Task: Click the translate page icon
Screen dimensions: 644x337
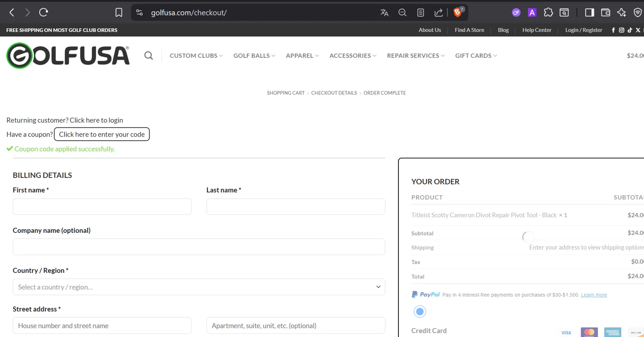Action: click(x=384, y=12)
